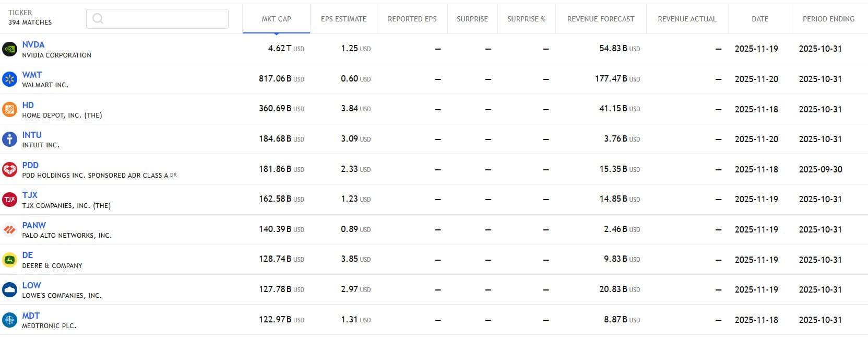The width and height of the screenshot is (868, 337).
Task: Sort by the DATE column header
Action: (x=759, y=19)
